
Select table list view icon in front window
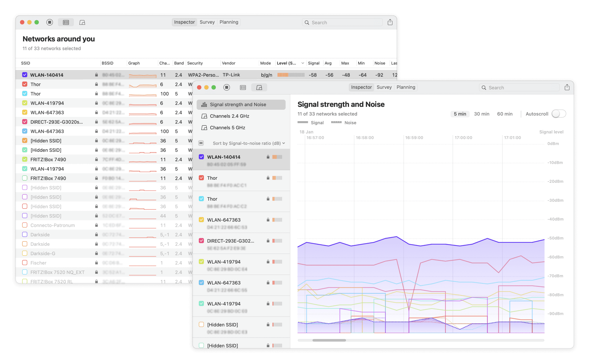(243, 88)
